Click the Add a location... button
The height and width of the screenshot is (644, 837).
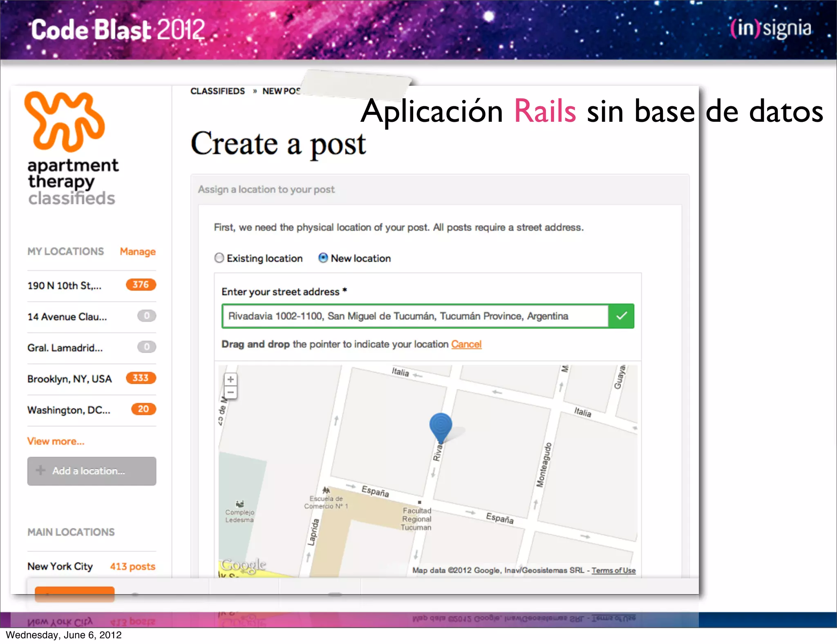tap(92, 471)
